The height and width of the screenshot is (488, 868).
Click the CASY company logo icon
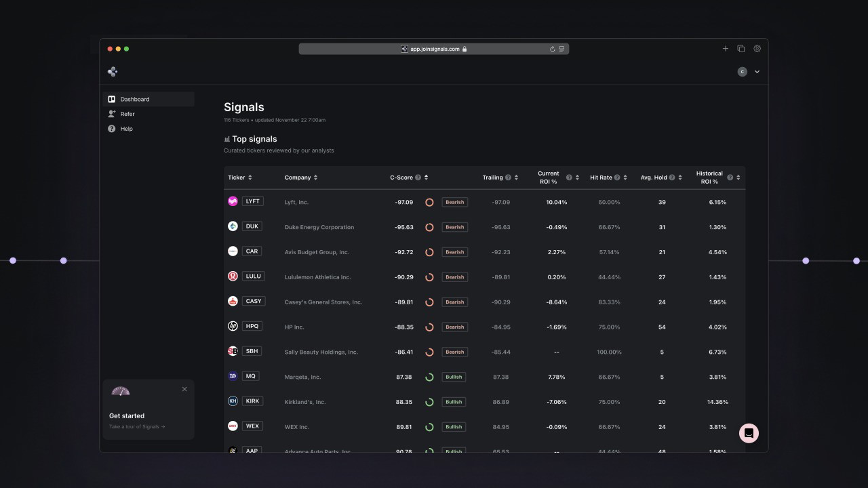[x=233, y=301]
